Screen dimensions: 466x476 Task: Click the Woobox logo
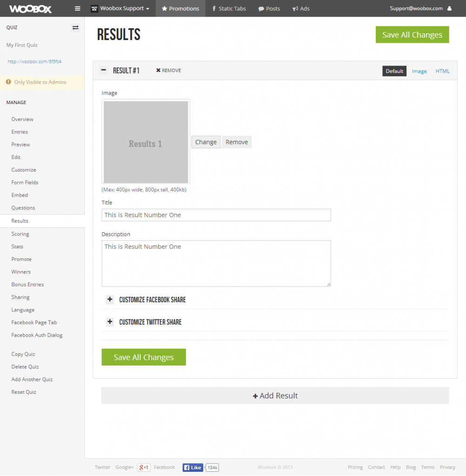pyautogui.click(x=30, y=8)
